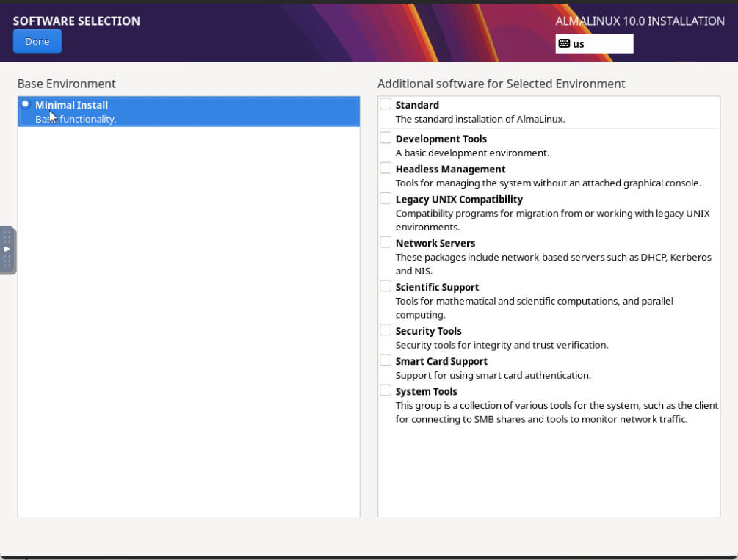Image resolution: width=738 pixels, height=560 pixels.
Task: Click the ALMALINUX 10.0 INSTALLATION title
Action: pos(640,21)
